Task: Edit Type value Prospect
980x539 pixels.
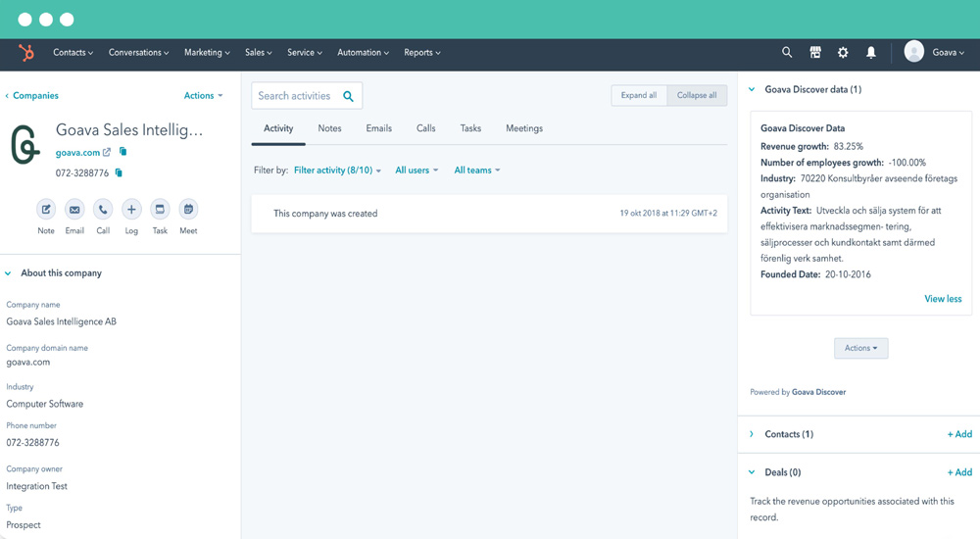Action: (x=24, y=525)
